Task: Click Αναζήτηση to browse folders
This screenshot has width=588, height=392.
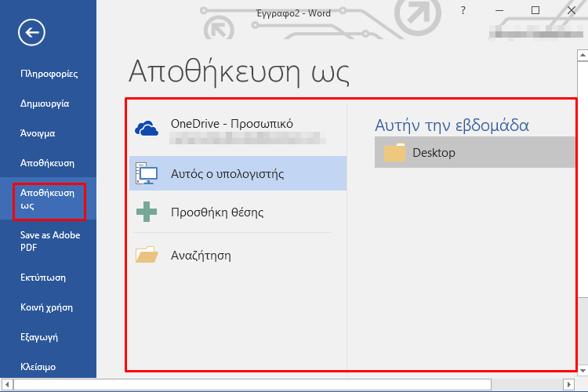Action: click(238, 255)
